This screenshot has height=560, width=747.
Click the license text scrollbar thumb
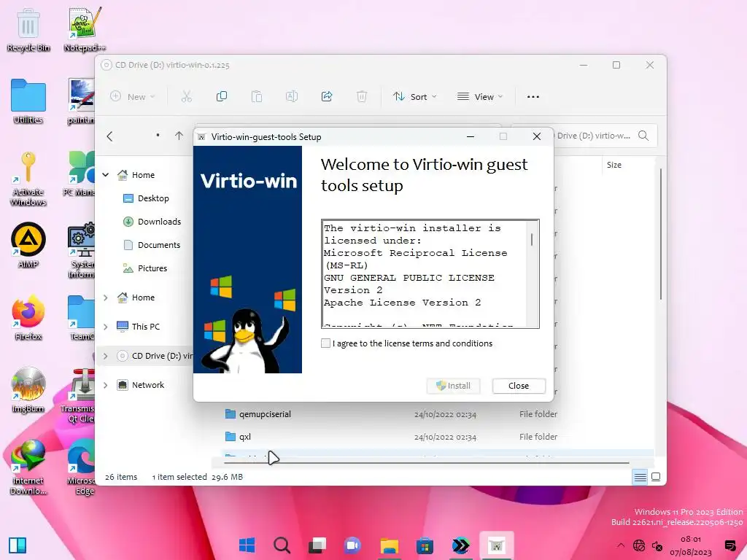click(x=532, y=239)
